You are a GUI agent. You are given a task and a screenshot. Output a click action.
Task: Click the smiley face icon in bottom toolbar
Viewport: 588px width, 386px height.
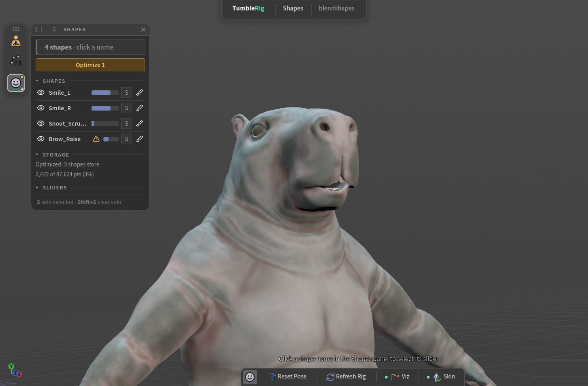[x=250, y=377]
